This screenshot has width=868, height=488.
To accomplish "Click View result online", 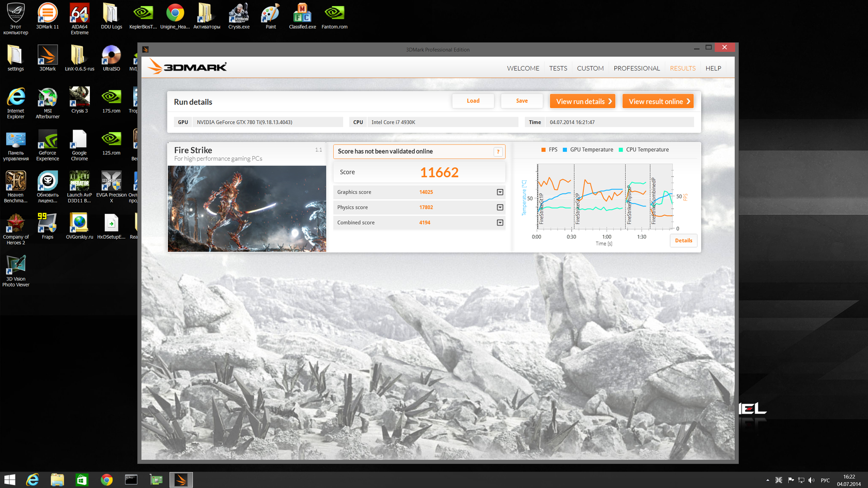I will tap(658, 101).
